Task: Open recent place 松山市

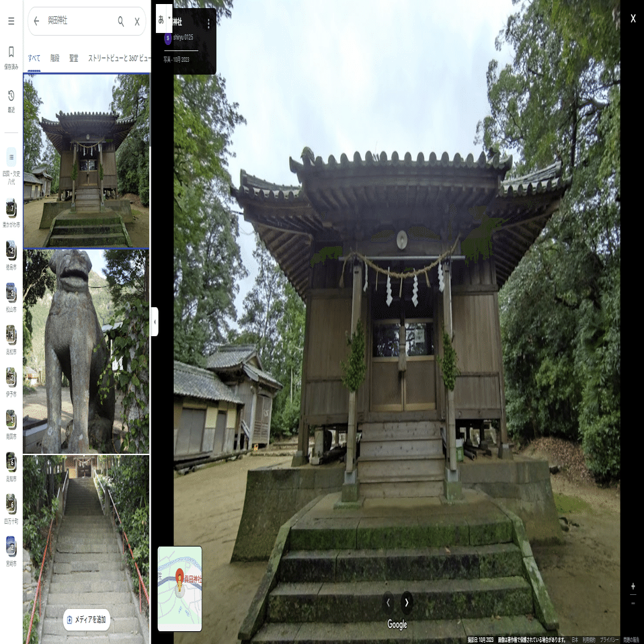Action: (x=11, y=297)
